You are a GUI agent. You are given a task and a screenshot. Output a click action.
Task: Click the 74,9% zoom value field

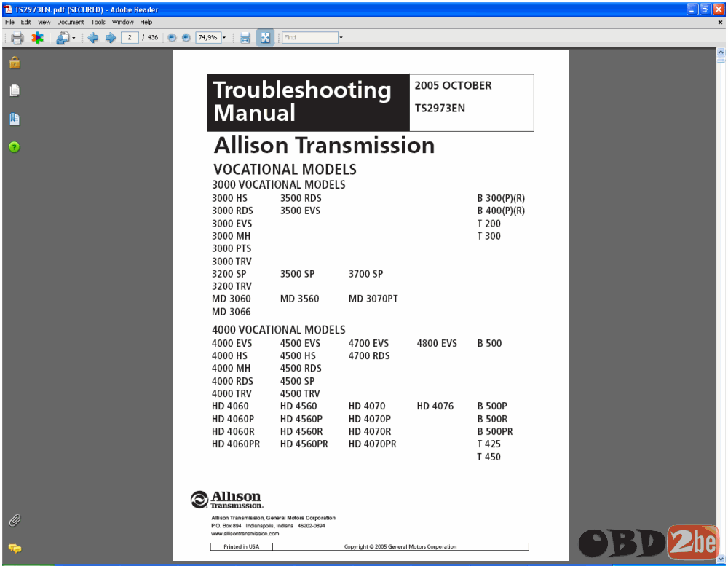[207, 37]
